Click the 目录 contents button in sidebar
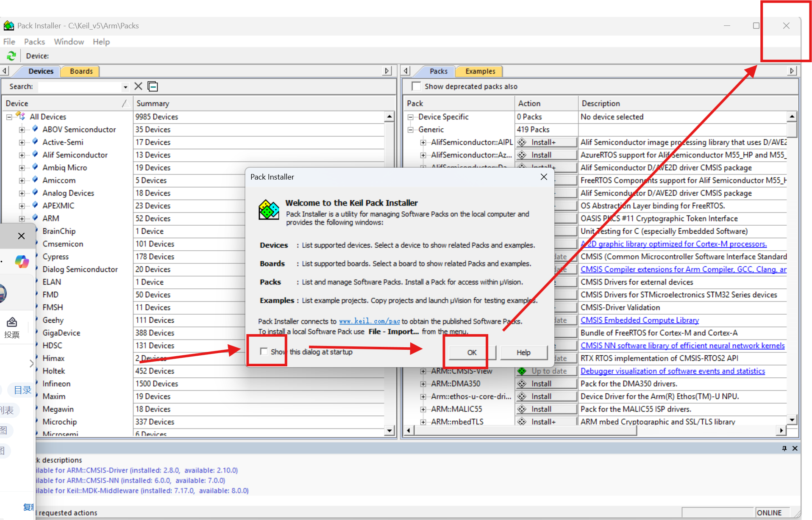Viewport: 812px width, 520px height. coord(22,390)
